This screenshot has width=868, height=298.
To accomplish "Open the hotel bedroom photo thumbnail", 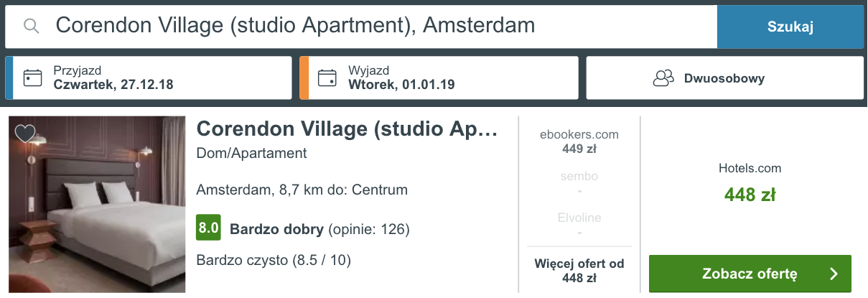I will pos(98,205).
